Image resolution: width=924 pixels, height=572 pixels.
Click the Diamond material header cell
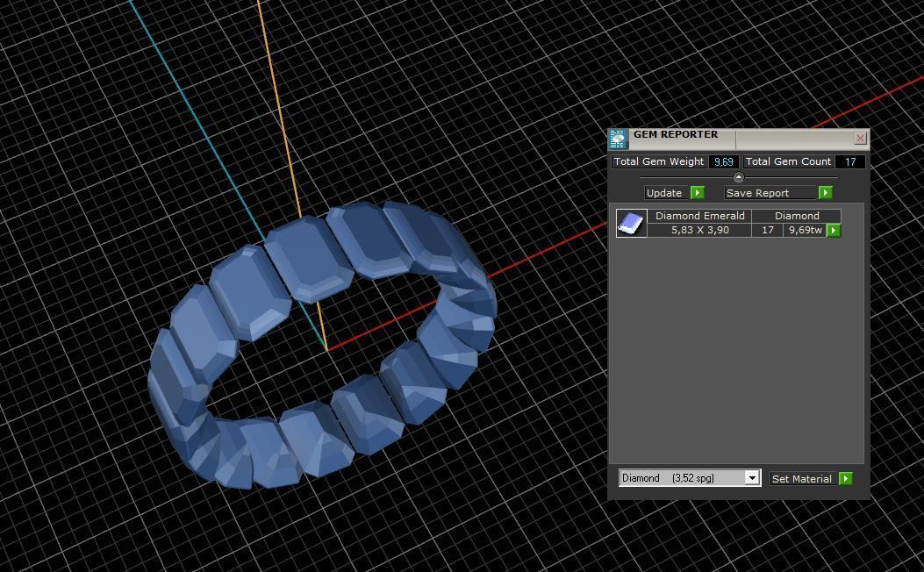[x=797, y=216]
